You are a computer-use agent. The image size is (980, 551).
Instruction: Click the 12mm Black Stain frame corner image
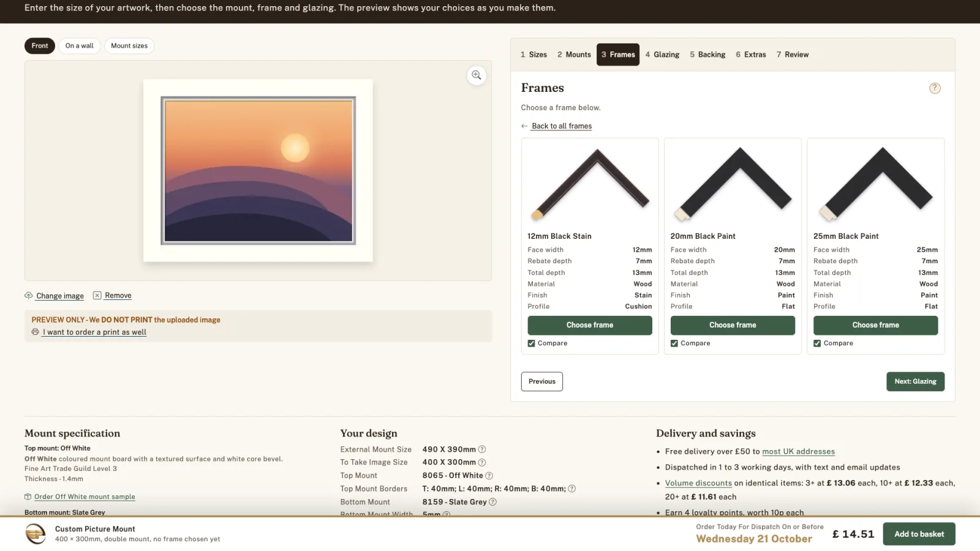point(590,184)
